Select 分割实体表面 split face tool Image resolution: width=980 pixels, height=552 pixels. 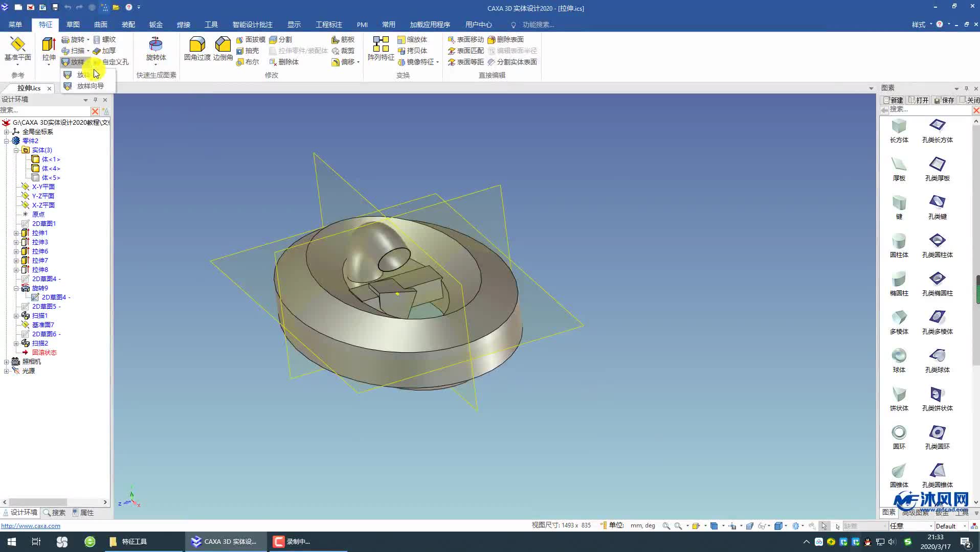pos(512,62)
